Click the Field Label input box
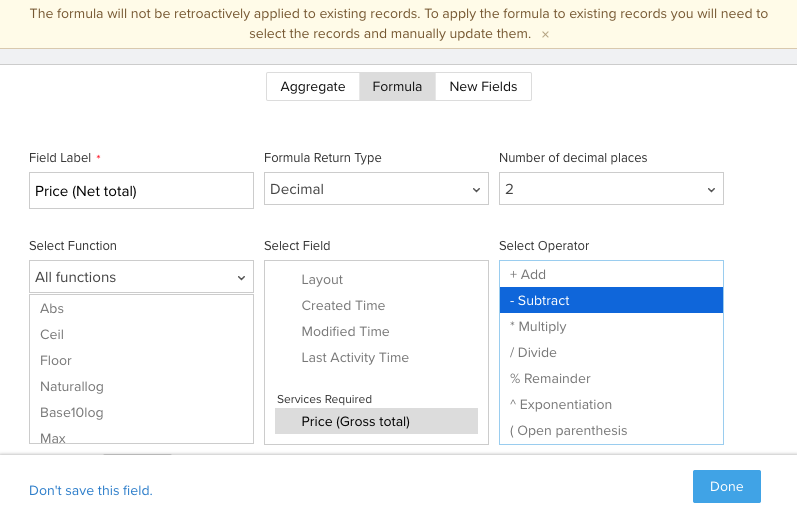This screenshot has width=797, height=517. [141, 190]
